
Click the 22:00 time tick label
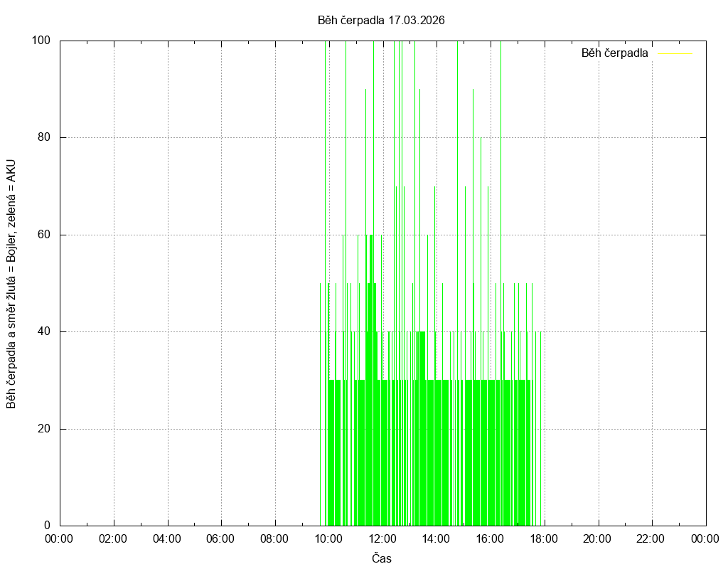(651, 538)
